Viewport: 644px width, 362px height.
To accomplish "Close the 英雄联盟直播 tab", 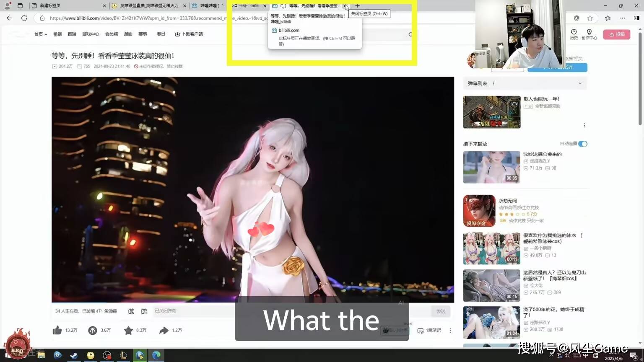I will [184, 6].
